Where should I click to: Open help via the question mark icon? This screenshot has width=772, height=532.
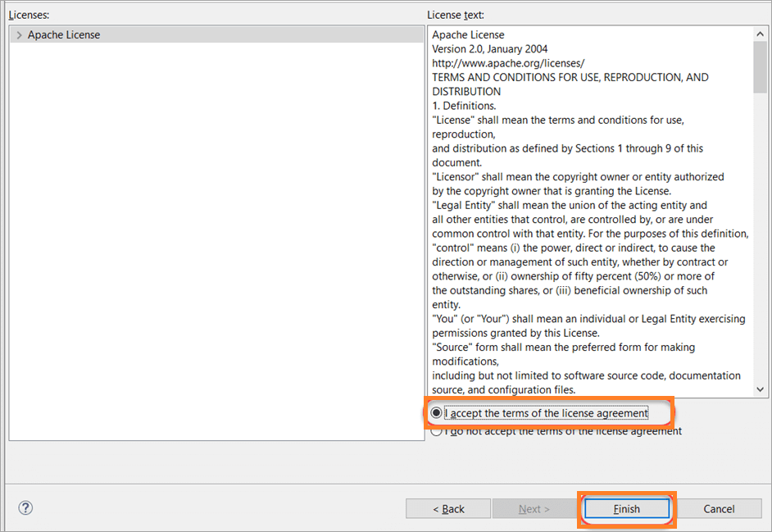point(25,508)
